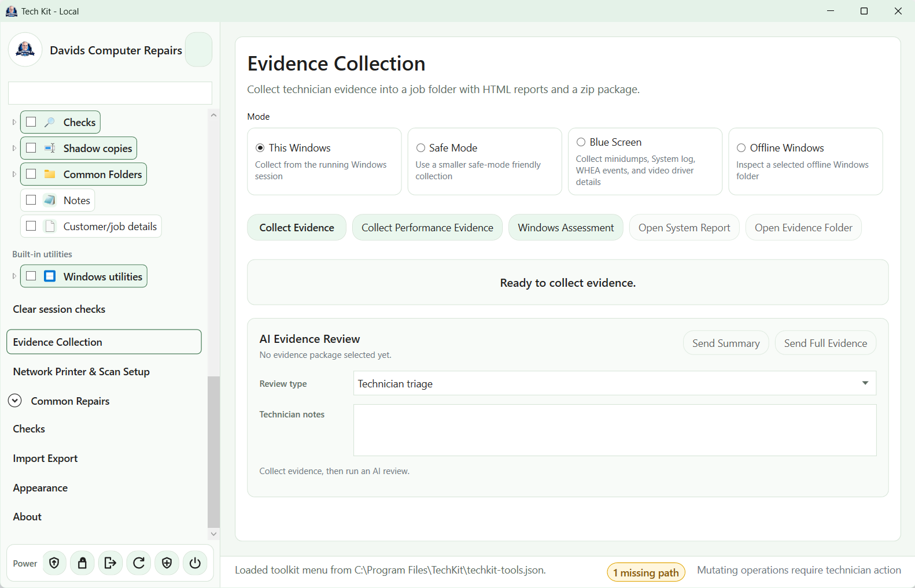
Task: Click the Windows Assessment button
Action: pos(566,228)
